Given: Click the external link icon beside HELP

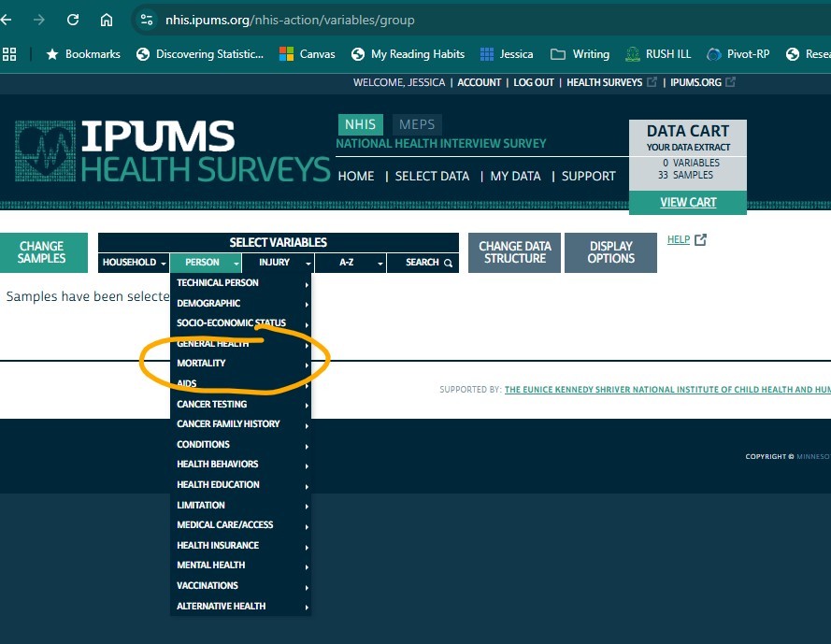Looking at the screenshot, I should click(700, 239).
